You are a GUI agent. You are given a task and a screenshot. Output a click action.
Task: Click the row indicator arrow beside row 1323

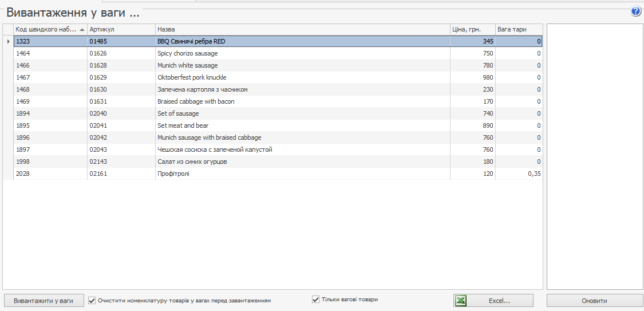click(8, 41)
